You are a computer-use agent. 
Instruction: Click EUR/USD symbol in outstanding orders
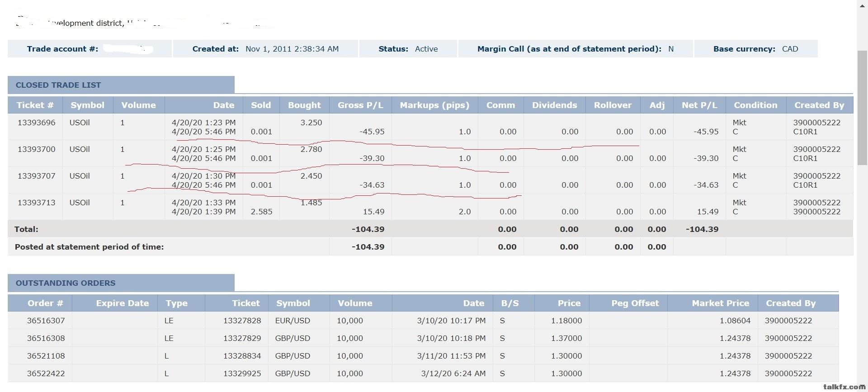coord(292,321)
